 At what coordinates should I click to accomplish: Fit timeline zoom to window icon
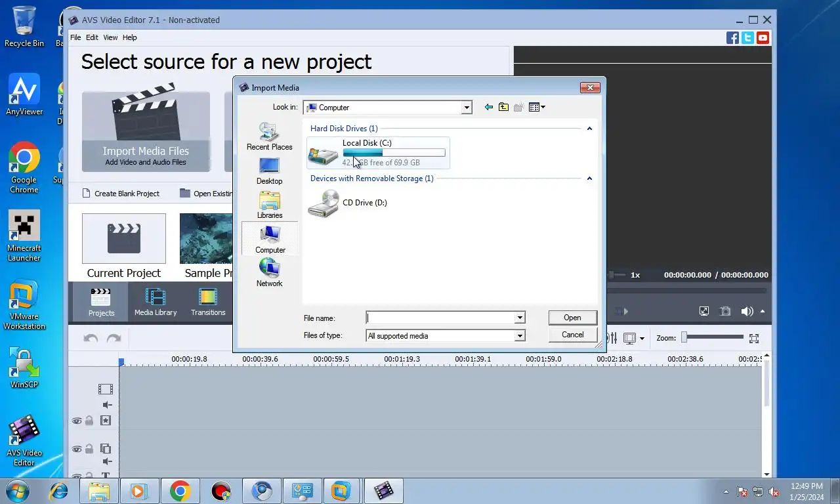[754, 339]
